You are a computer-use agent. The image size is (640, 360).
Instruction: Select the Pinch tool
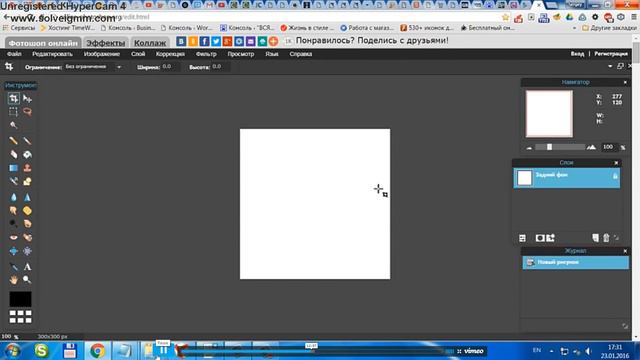point(27,251)
